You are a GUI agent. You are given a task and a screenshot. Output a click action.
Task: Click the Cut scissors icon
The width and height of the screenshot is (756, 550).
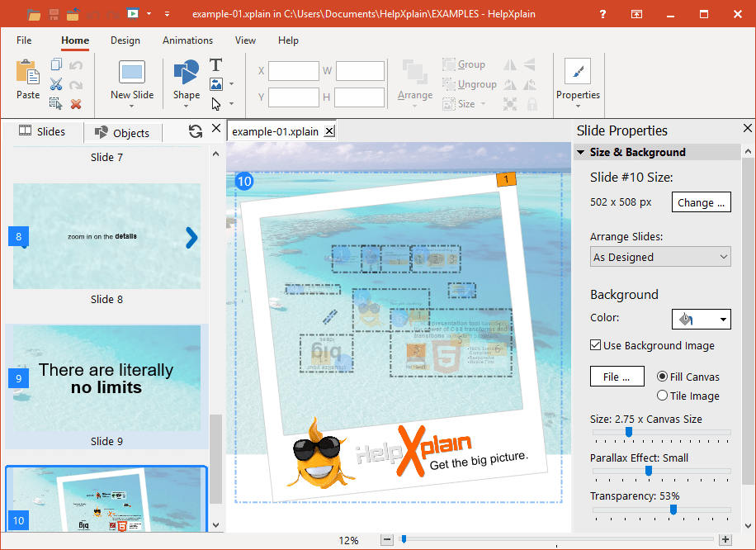(x=56, y=84)
